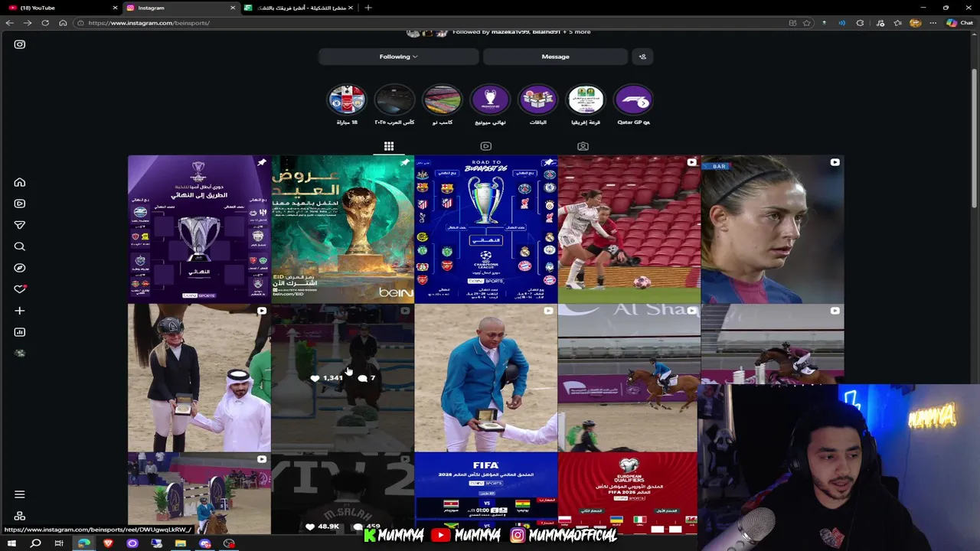This screenshot has width=980, height=551.
Task: Open browser settings and more menu
Action: coord(933,23)
